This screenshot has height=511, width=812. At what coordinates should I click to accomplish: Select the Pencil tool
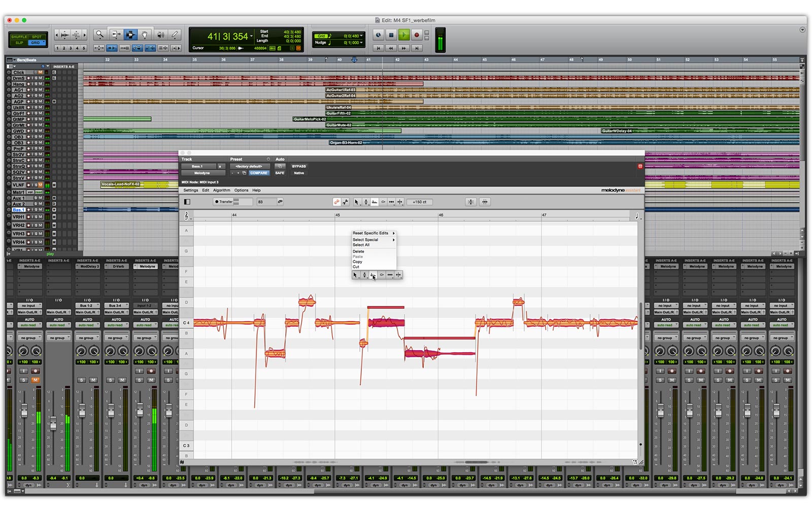(175, 35)
